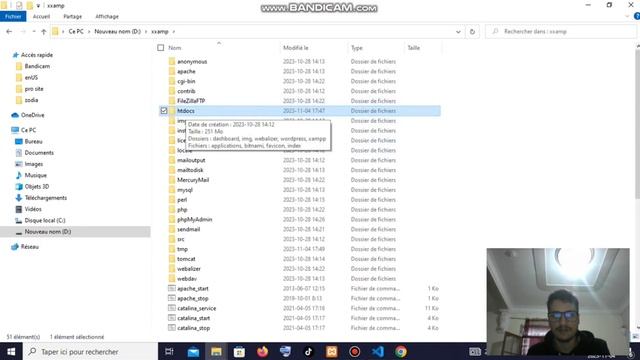This screenshot has width=640, height=360.
Task: Open the Fichier ribbon tab
Action: click(13, 16)
